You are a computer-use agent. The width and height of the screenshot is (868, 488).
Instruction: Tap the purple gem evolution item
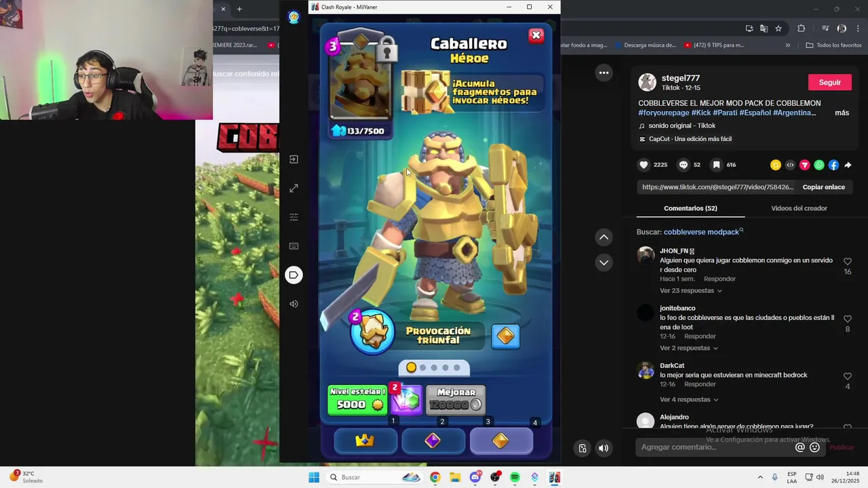406,400
